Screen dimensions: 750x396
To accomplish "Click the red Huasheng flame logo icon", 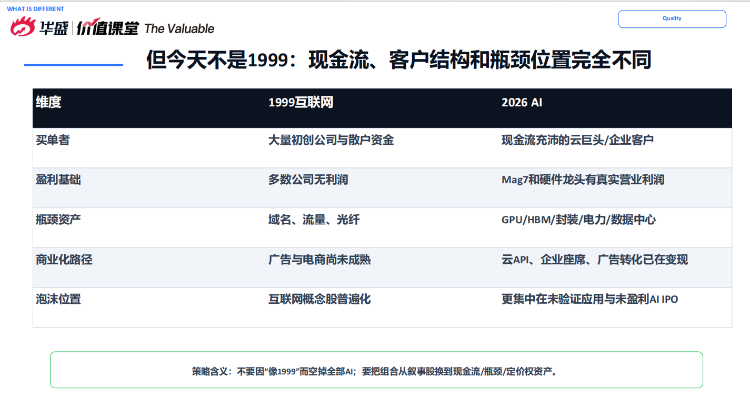I will click(23, 27).
